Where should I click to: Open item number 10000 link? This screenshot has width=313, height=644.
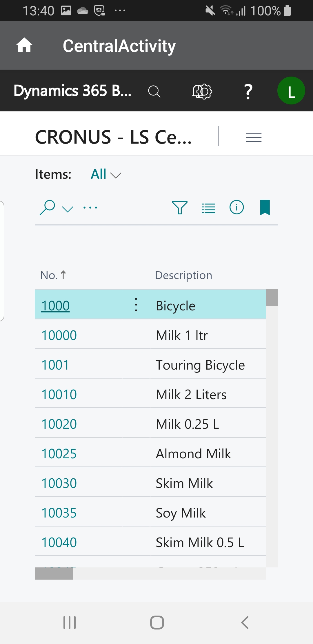pyautogui.click(x=59, y=336)
